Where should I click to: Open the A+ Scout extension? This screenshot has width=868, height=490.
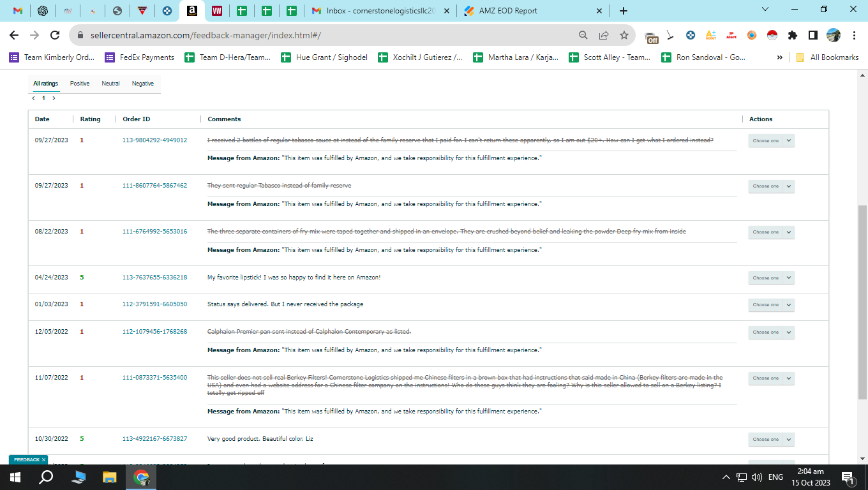point(711,36)
